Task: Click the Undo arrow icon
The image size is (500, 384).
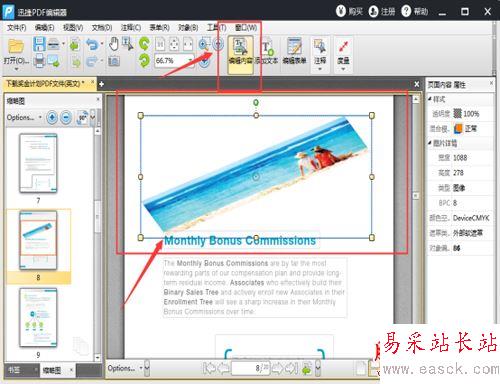Action: pos(92,44)
